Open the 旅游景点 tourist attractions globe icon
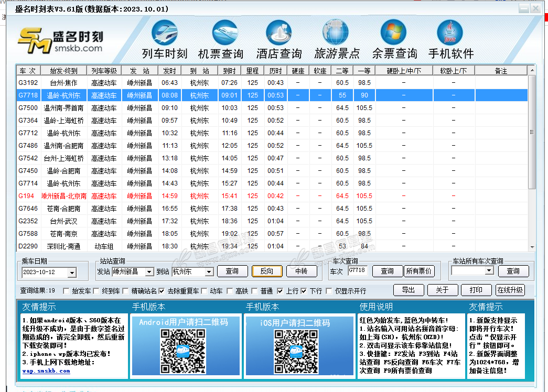The width and height of the screenshot is (548, 392). coord(336,32)
